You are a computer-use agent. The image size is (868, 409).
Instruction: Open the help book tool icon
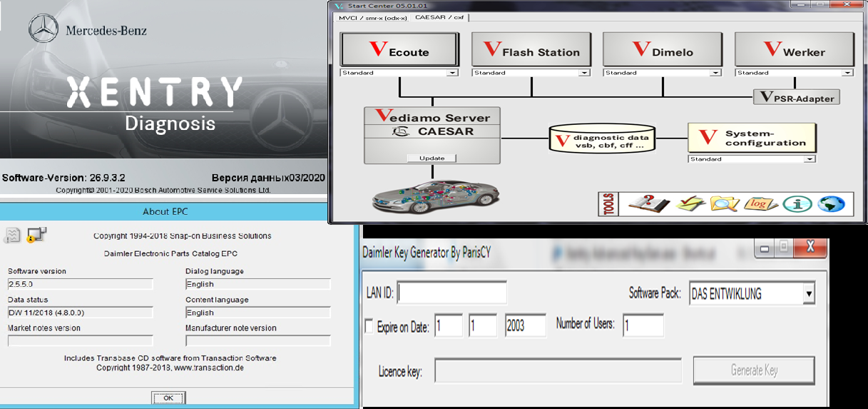[648, 203]
